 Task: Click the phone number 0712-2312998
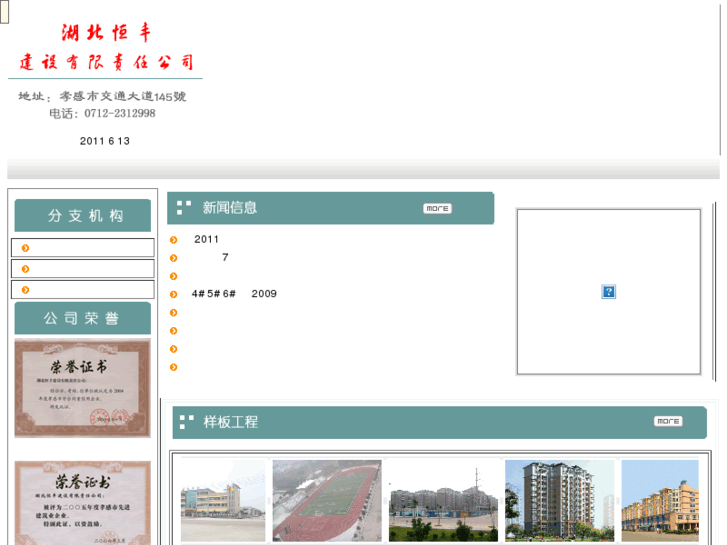[120, 113]
